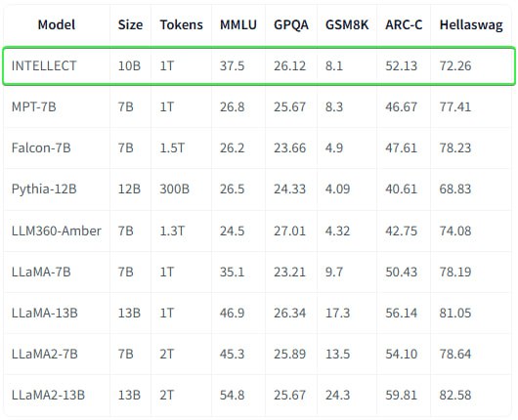Click the GPQA column header
This screenshot has width=518, height=420.
(x=291, y=24)
